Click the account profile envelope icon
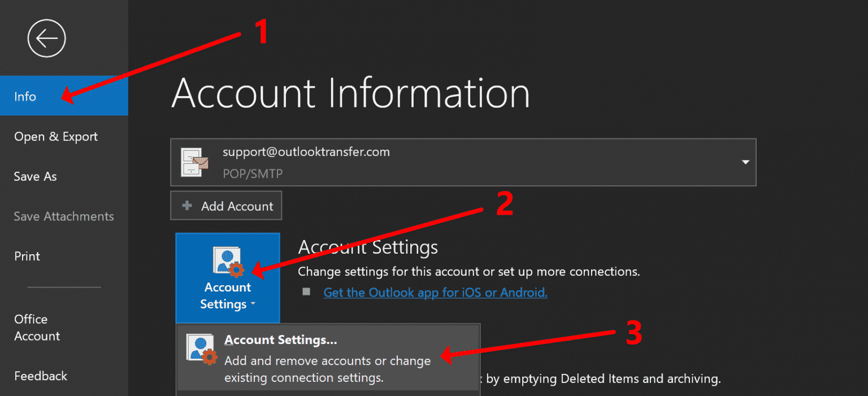868x396 pixels. [x=194, y=162]
